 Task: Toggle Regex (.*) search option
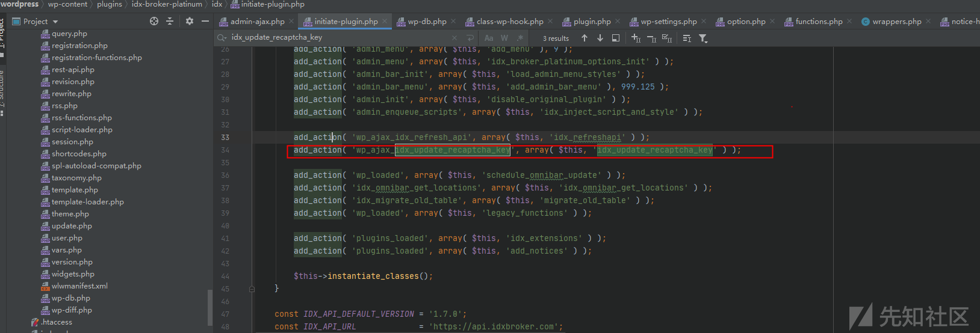click(520, 38)
